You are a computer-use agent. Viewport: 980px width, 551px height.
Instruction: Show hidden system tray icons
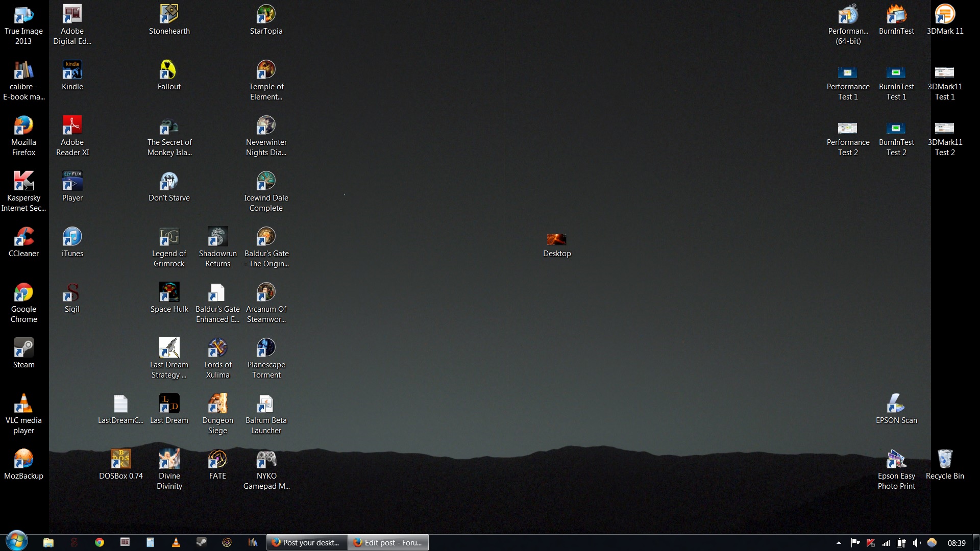click(x=839, y=543)
